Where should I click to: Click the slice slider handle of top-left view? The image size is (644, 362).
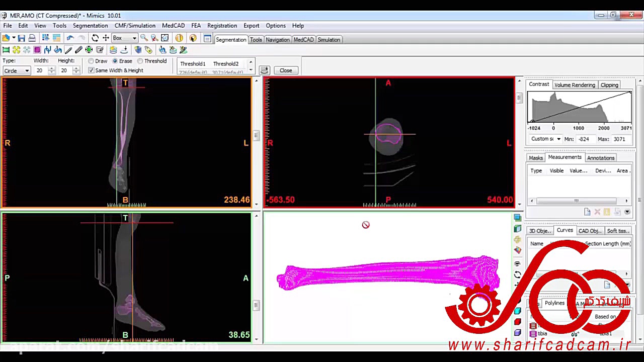click(x=256, y=135)
